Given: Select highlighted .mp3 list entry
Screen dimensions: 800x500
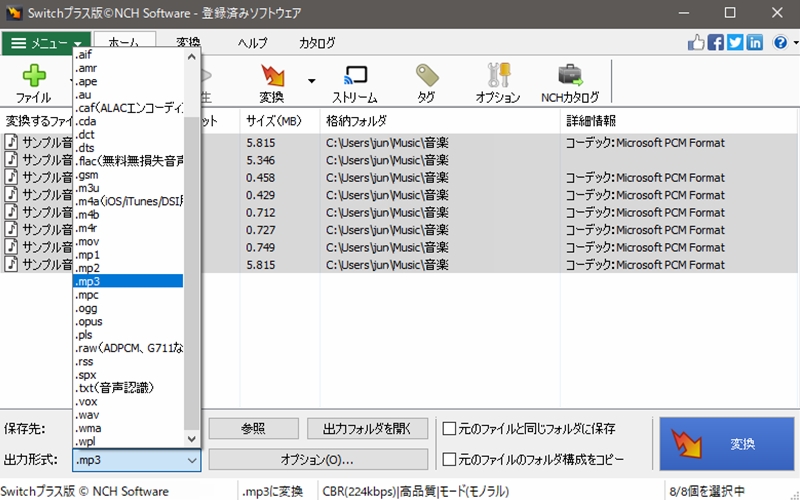Looking at the screenshot, I should click(x=128, y=281).
